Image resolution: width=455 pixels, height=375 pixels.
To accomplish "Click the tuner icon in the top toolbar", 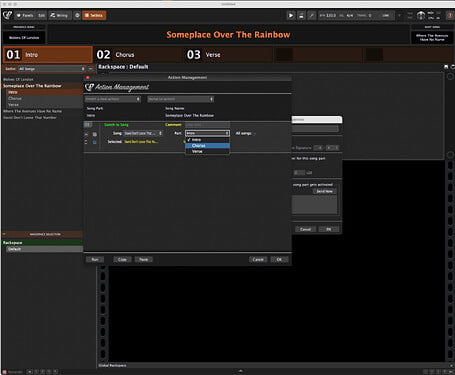I will coord(312,15).
